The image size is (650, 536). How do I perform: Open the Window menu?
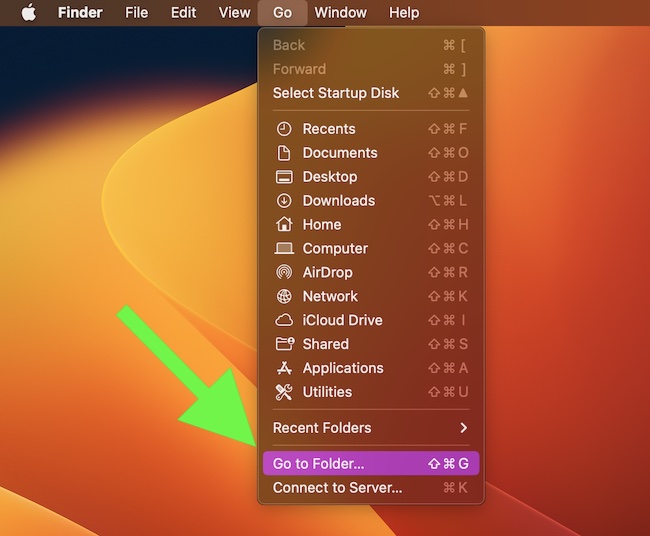click(x=340, y=13)
